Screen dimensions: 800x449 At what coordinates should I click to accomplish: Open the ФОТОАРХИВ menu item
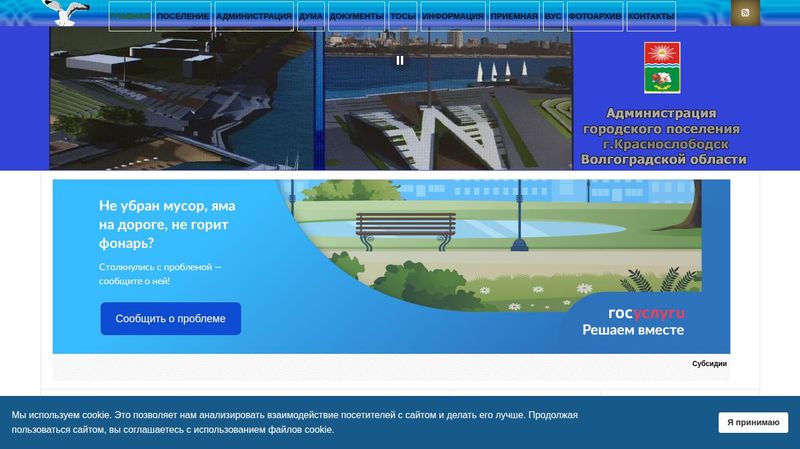595,16
